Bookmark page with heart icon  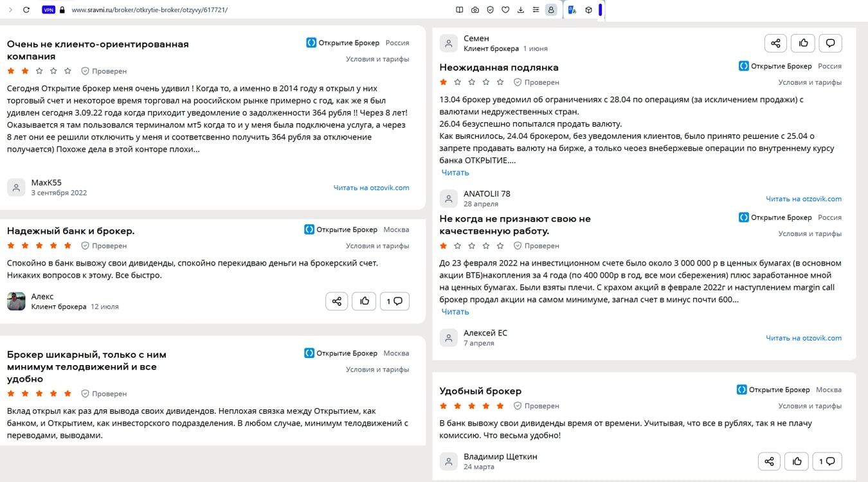coord(505,10)
